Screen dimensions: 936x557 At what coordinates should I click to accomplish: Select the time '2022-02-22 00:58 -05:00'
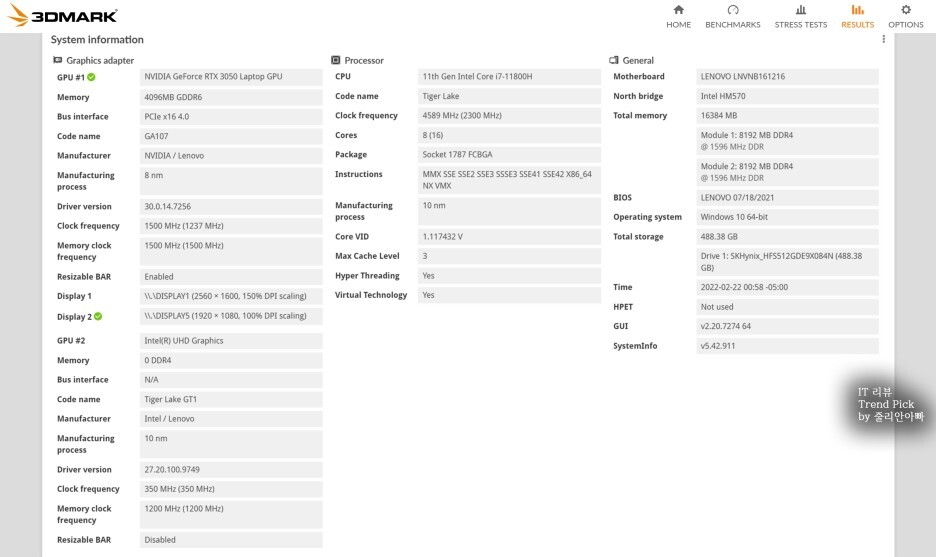[787, 287]
